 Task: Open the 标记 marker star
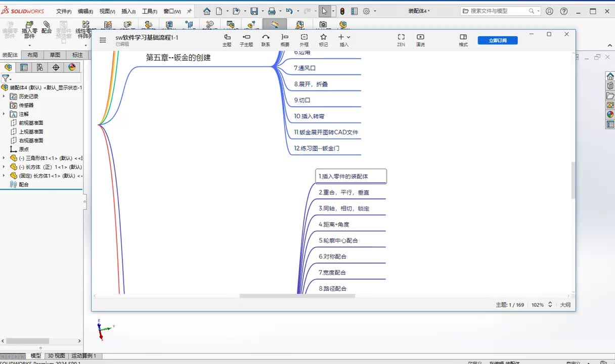click(323, 40)
